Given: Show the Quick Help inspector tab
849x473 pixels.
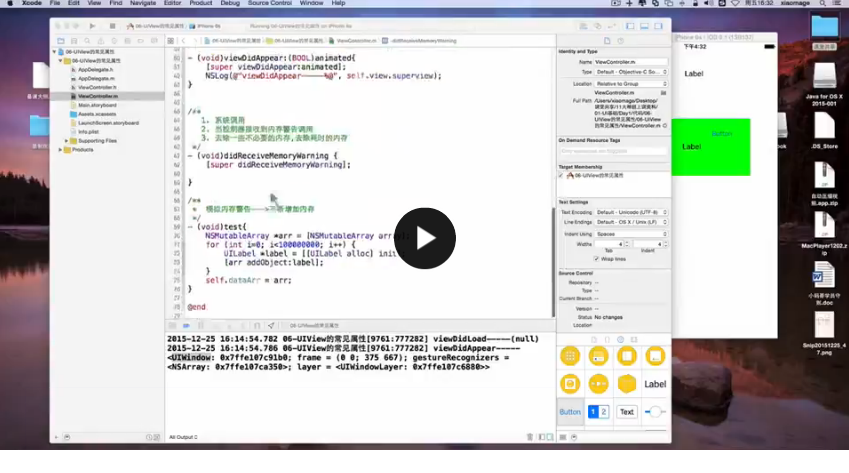Looking at the screenshot, I should (x=621, y=41).
